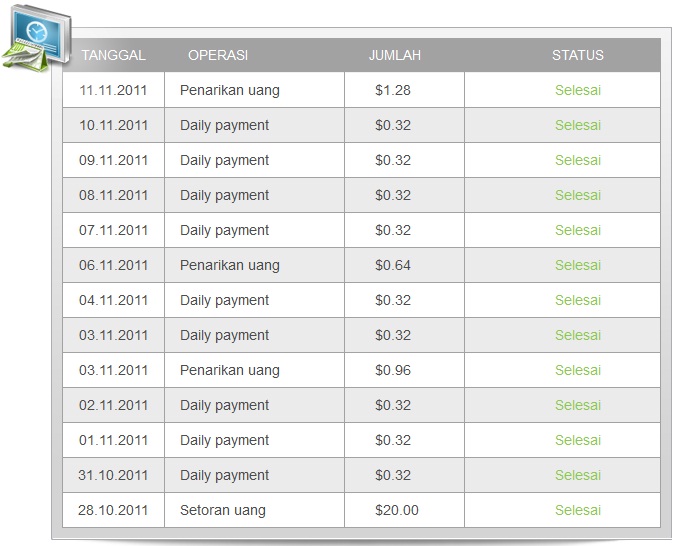Viewport: 677px width, 546px height.
Task: Click Selesai in the 03.11.2011 Daily payment row
Action: [x=578, y=335]
